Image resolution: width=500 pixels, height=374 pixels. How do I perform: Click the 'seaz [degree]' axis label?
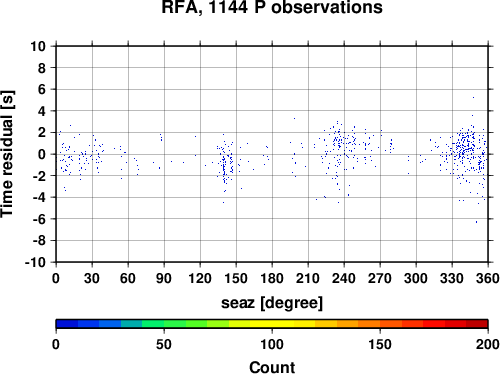[x=272, y=303]
